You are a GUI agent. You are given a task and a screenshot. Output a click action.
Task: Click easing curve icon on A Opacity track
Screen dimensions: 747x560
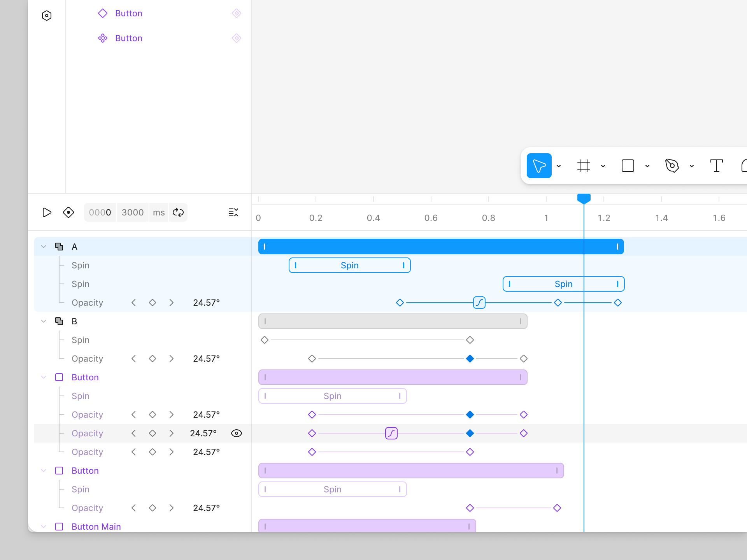[x=479, y=303]
